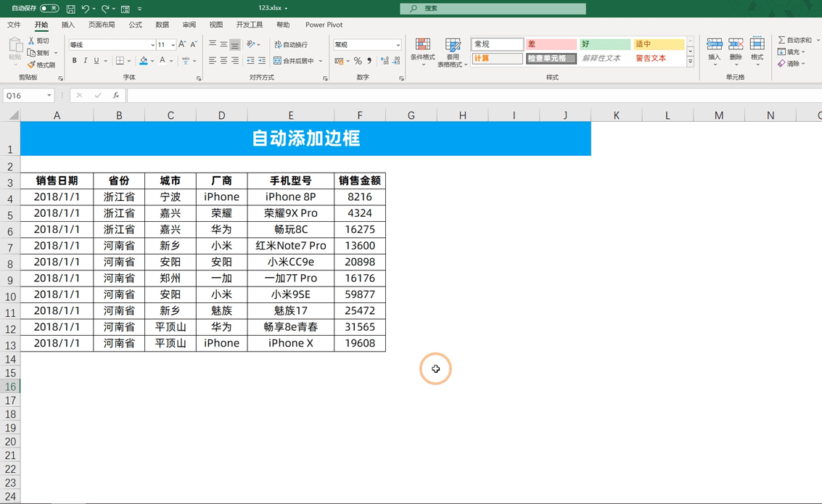Switch to the 公式 ribbon tab

(135, 25)
